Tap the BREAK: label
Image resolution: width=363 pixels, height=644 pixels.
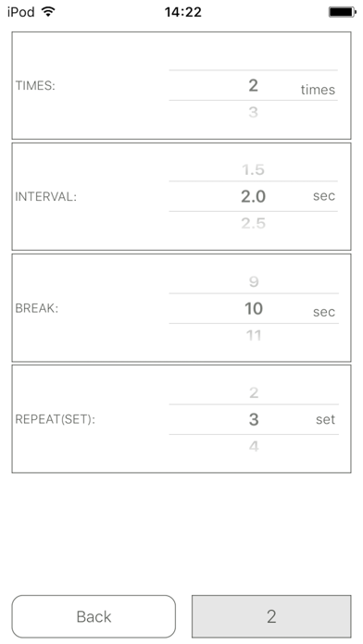click(37, 308)
